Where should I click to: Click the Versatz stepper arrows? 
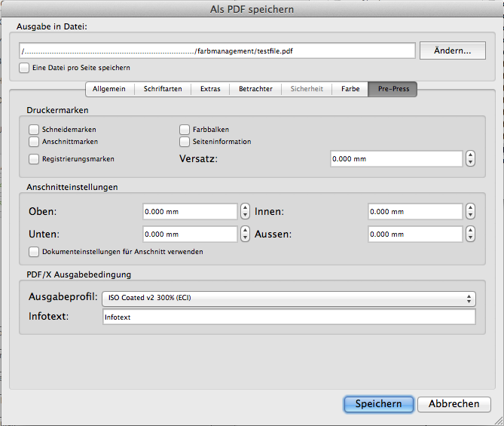pos(471,159)
